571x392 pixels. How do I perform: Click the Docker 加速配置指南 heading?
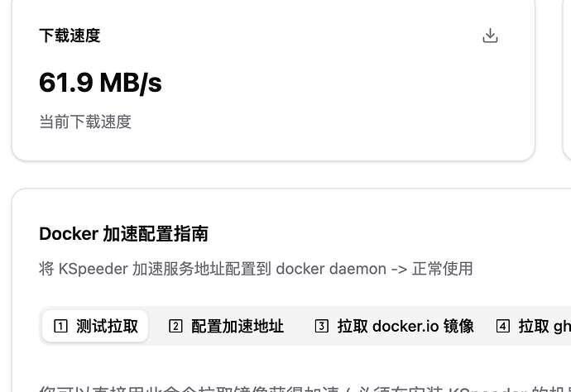coord(123,234)
